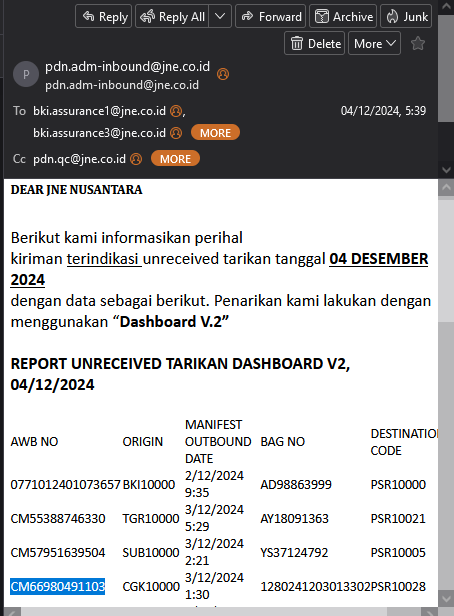Click the sender avatar with letter P
This screenshot has width=454, height=616.
26,74
